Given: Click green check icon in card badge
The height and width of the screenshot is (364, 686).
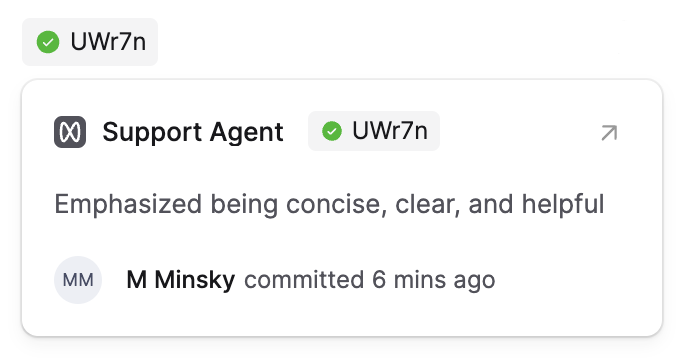Looking at the screenshot, I should coord(332,131).
